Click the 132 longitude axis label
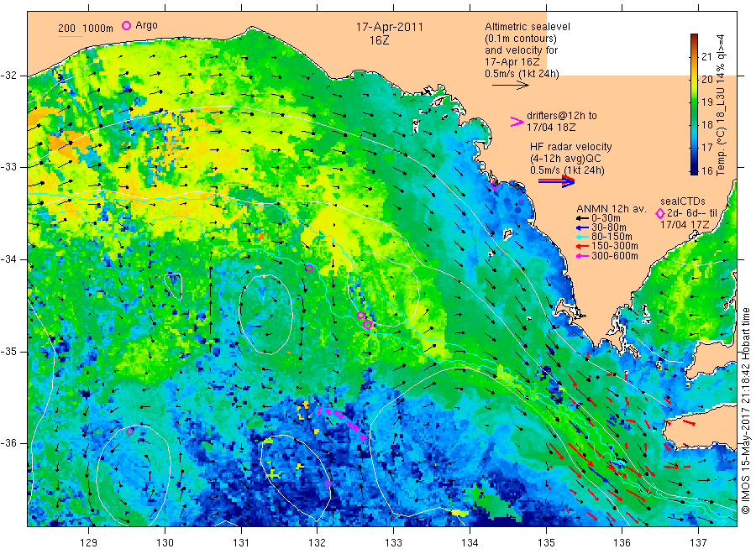Screen dimensions: 756x554 pyautogui.click(x=318, y=543)
